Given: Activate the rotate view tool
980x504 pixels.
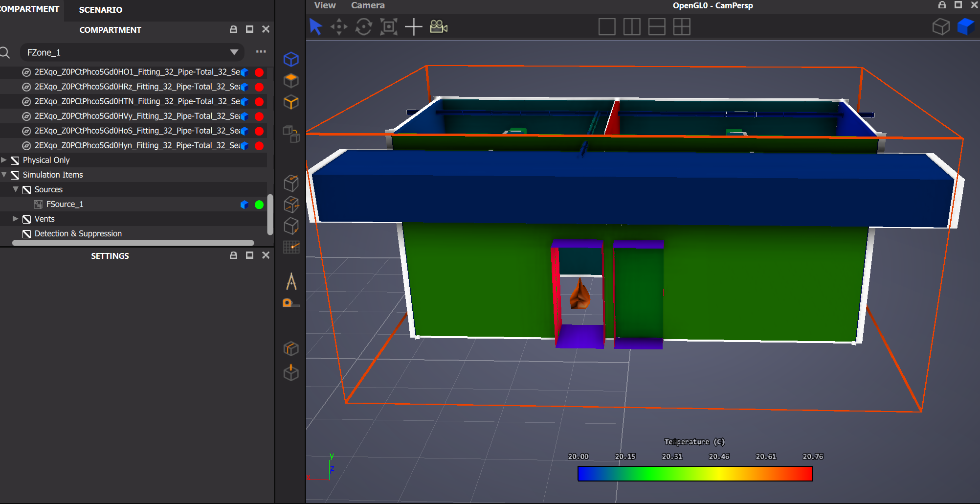Looking at the screenshot, I should pyautogui.click(x=363, y=27).
